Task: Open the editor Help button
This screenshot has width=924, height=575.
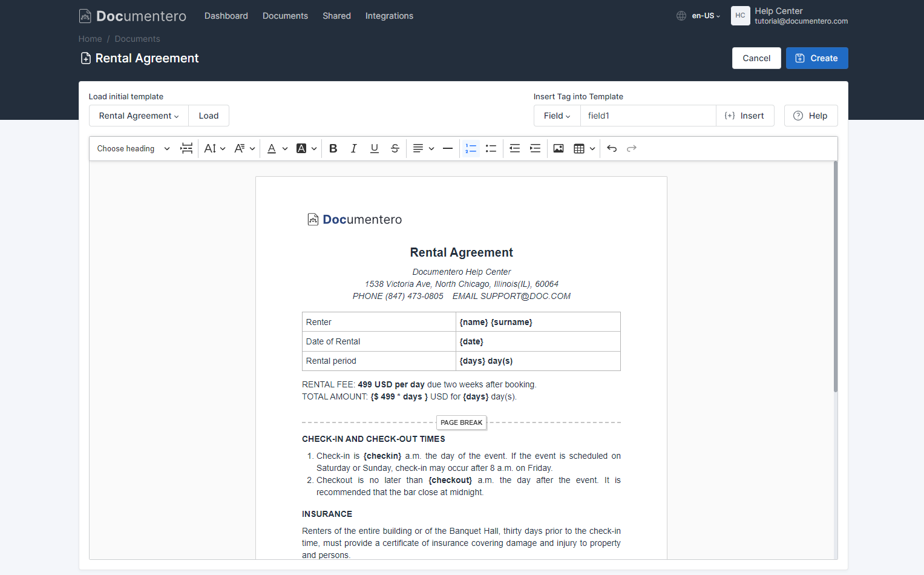Action: (811, 116)
